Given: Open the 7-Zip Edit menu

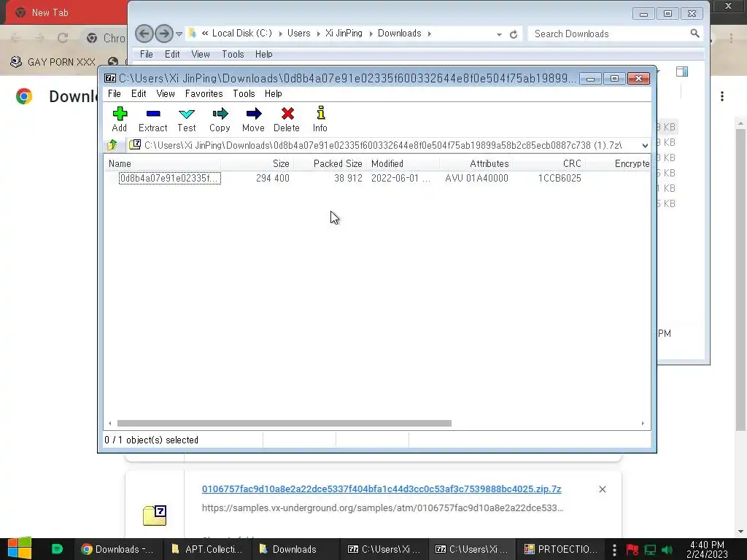Looking at the screenshot, I should click(x=139, y=94).
